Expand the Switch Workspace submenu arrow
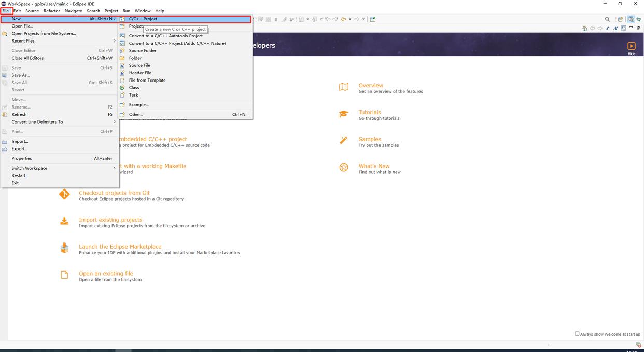Viewport: 644px width, 352px height. (115, 168)
